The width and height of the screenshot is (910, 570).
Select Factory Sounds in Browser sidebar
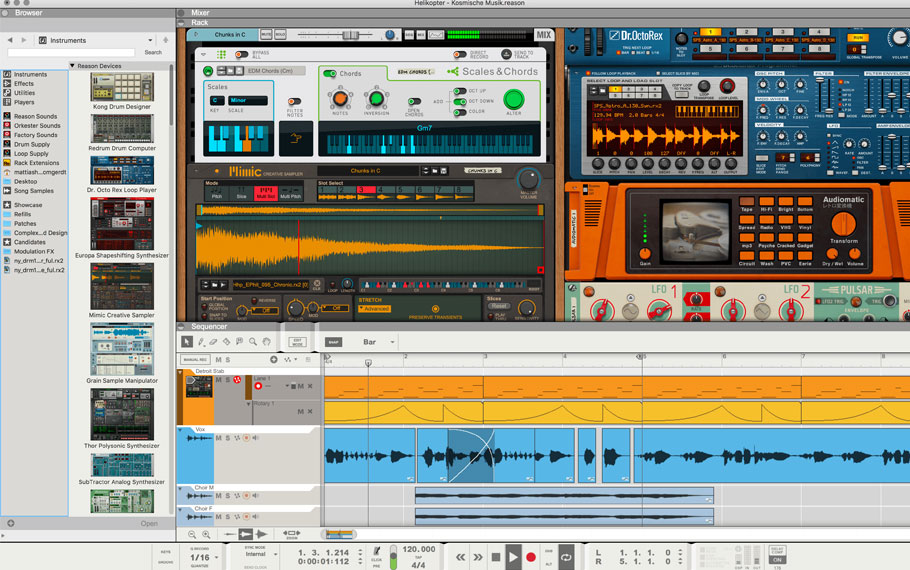click(35, 135)
